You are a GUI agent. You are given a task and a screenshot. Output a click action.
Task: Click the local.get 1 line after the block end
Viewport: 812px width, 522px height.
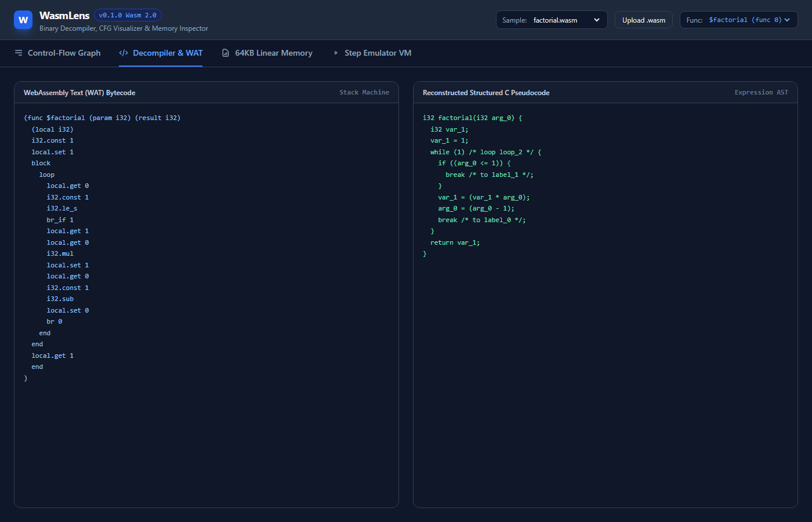click(x=53, y=356)
